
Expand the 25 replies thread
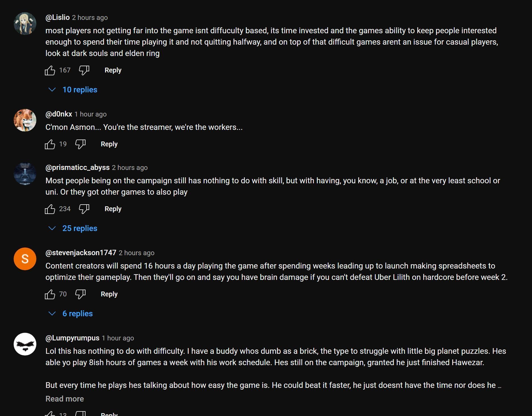coord(80,228)
